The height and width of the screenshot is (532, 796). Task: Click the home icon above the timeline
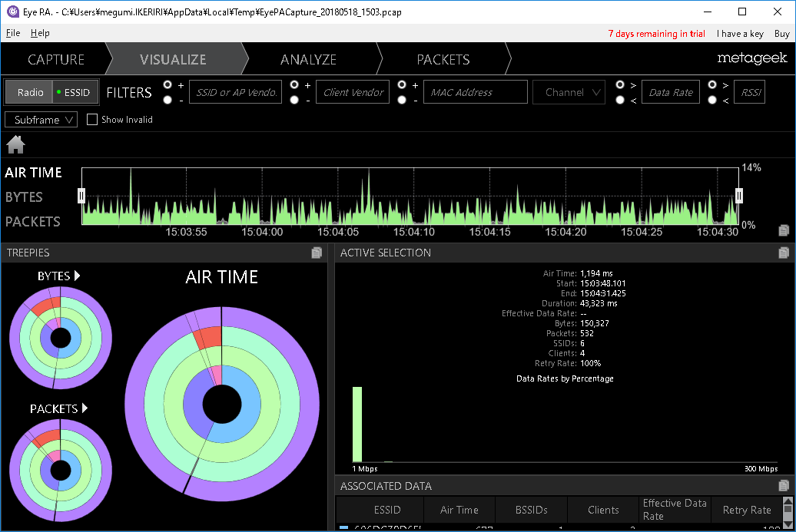(15, 144)
